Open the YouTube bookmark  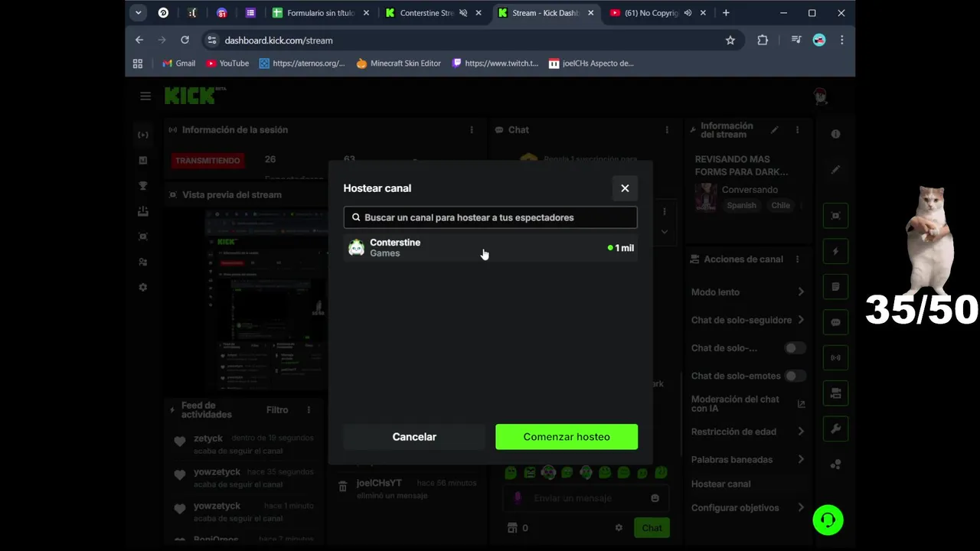pyautogui.click(x=227, y=64)
